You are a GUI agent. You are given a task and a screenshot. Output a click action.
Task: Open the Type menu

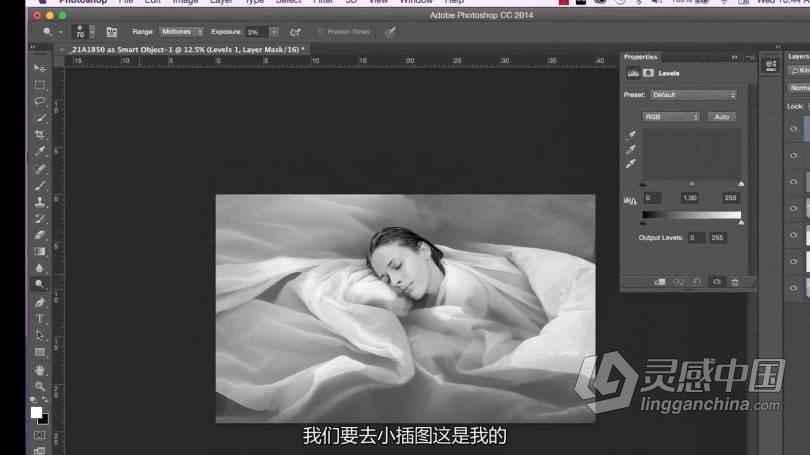(x=254, y=2)
